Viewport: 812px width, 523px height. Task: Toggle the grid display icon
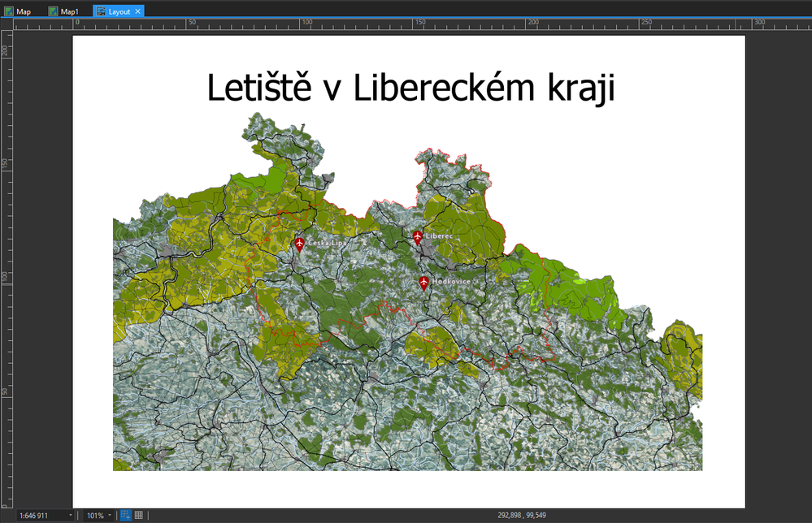click(139, 515)
